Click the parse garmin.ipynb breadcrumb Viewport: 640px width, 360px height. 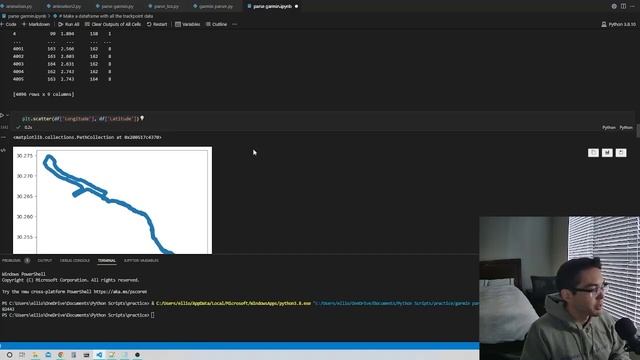[24, 16]
